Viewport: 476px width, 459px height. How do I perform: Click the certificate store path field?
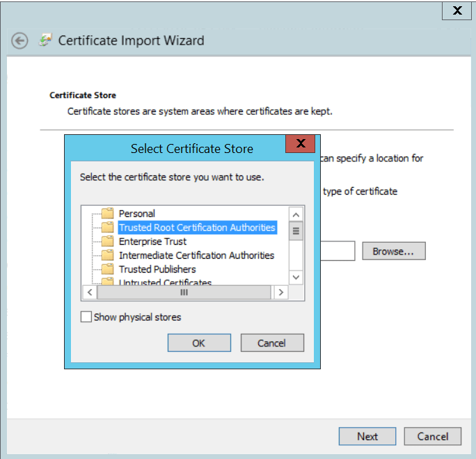[338, 251]
